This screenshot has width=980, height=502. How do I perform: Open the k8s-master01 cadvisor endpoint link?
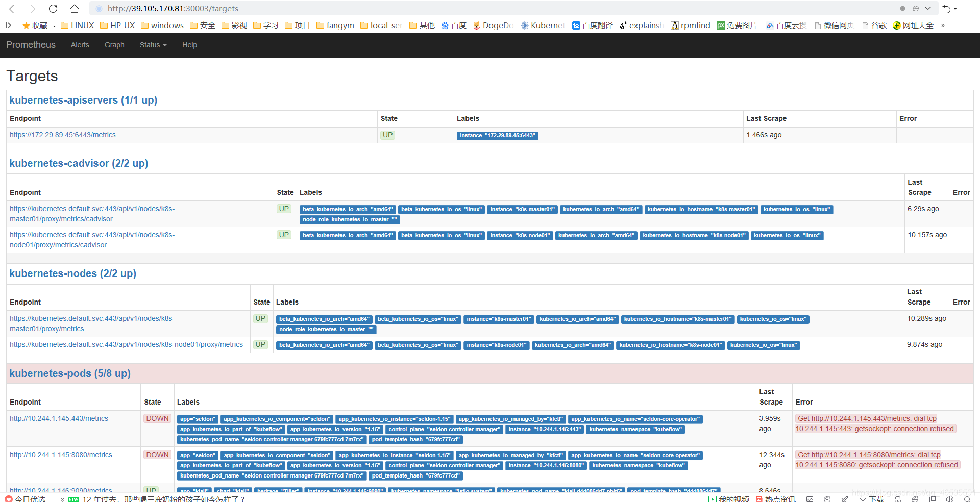92,214
